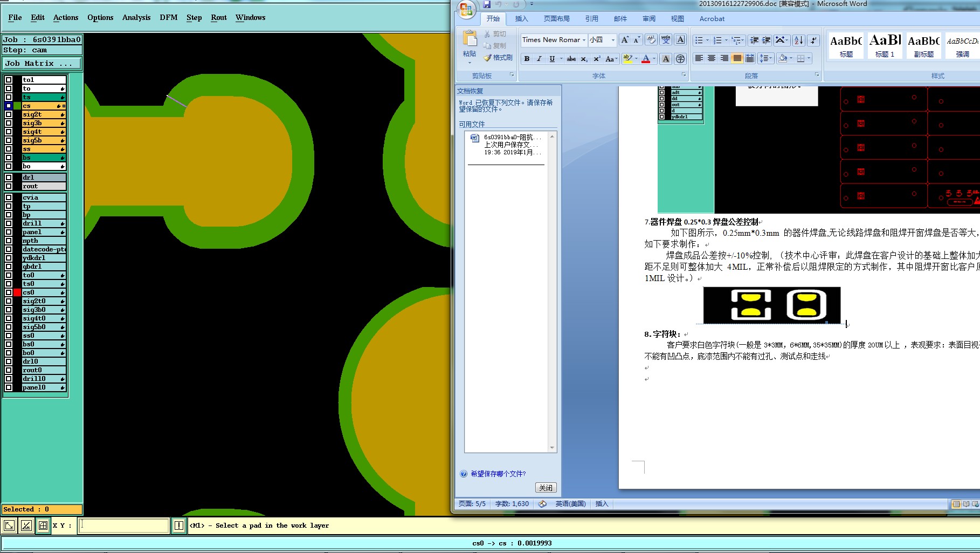Toggle checkbox for layer panel0
The width and height of the screenshot is (980, 553).
(x=9, y=387)
